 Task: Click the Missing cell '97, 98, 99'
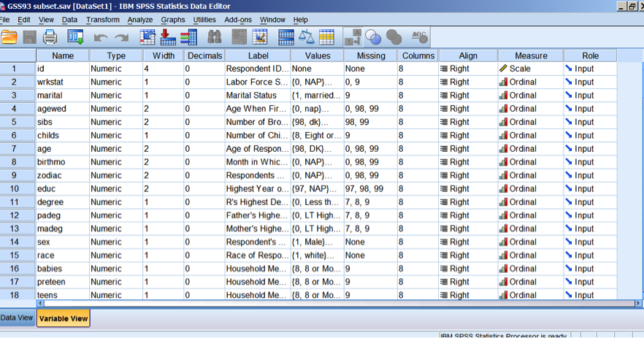371,189
